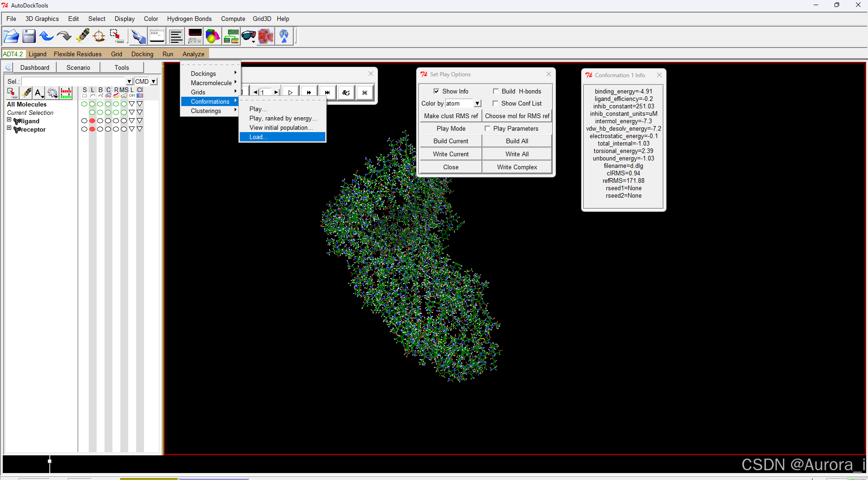Screen dimensions: 868x480
Task: Click the blue undo arrow icon
Action: pos(46,36)
